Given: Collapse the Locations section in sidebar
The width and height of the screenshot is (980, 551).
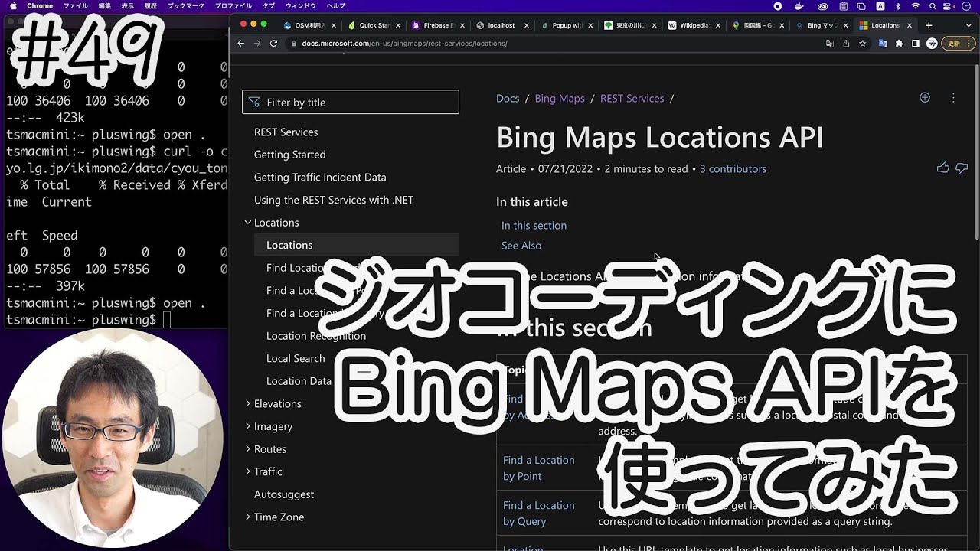Looking at the screenshot, I should point(247,223).
